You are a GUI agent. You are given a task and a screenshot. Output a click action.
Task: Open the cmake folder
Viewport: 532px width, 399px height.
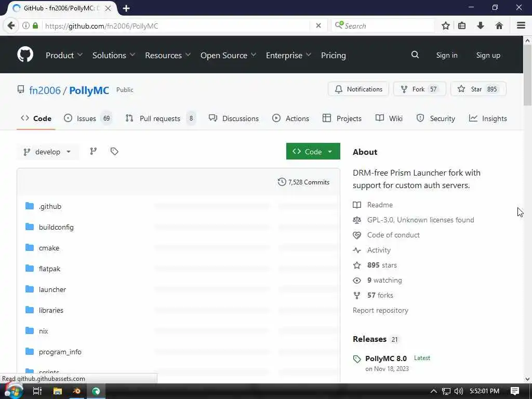coord(49,248)
